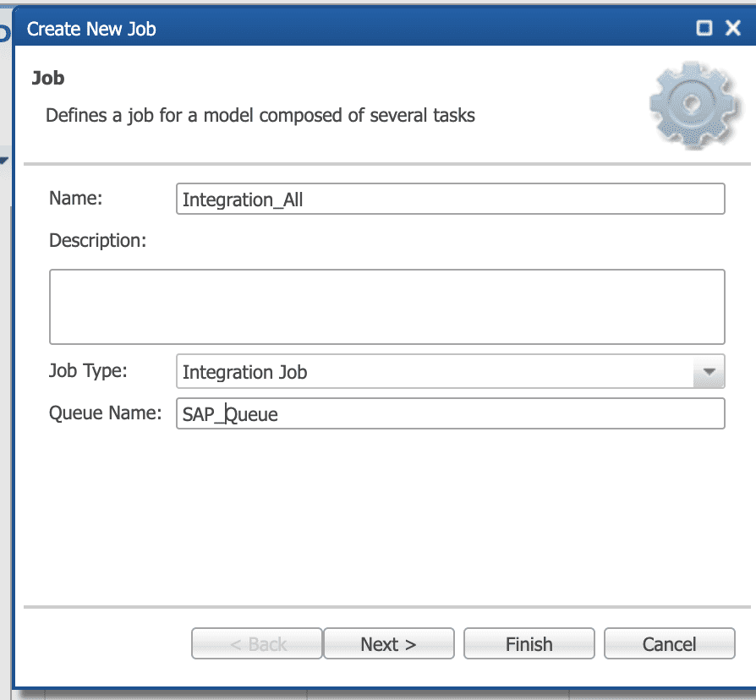Maximize the Create New Job dialog
This screenshot has width=756, height=700.
704,28
